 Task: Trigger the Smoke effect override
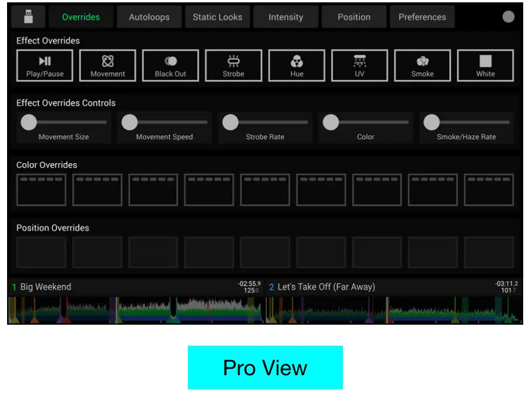pyautogui.click(x=422, y=66)
